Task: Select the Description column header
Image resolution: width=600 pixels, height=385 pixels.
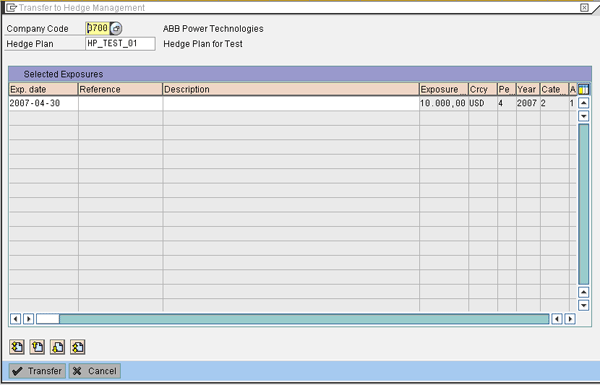Action: pos(291,89)
